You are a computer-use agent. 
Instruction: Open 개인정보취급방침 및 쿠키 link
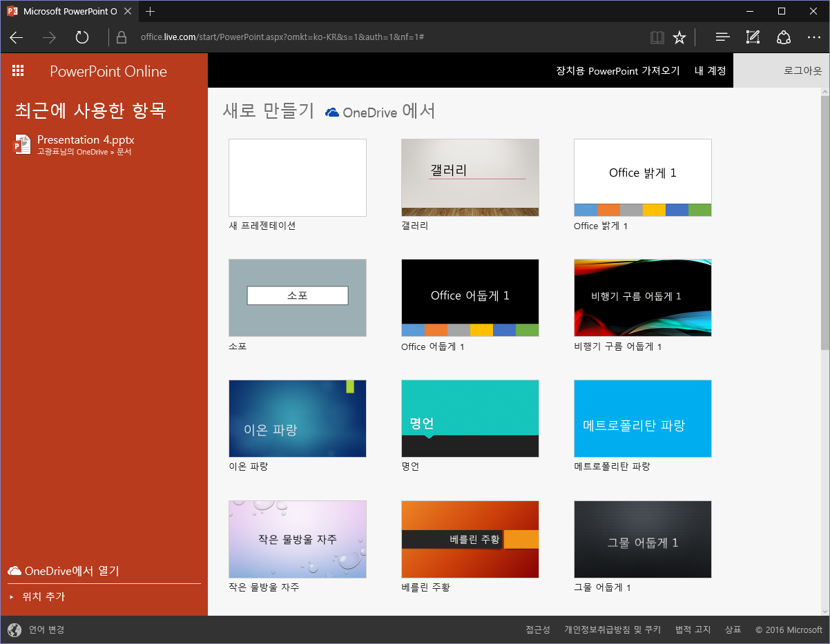click(x=612, y=630)
